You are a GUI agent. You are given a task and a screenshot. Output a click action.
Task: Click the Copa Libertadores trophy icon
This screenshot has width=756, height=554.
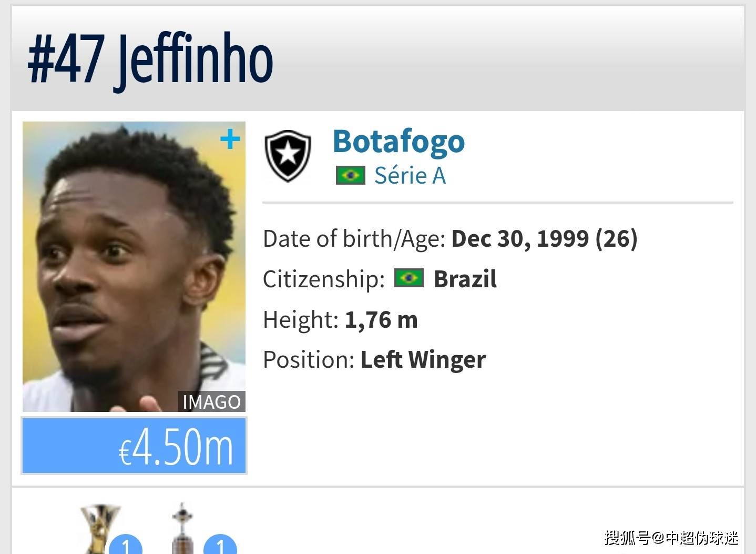click(x=182, y=528)
